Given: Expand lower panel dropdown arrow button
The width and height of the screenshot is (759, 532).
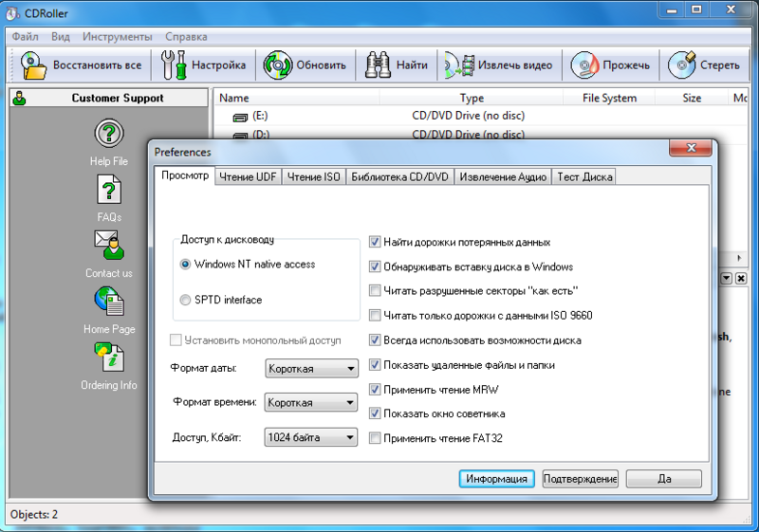Looking at the screenshot, I should click(x=726, y=278).
